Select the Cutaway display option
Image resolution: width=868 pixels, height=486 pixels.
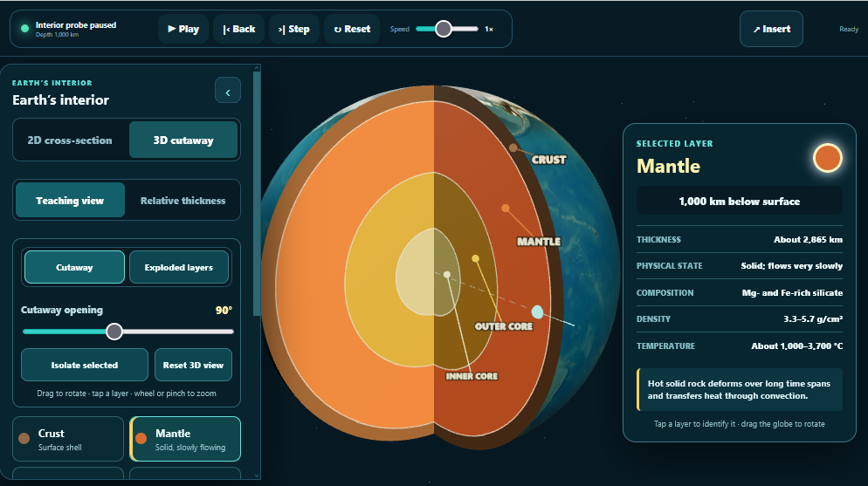[x=74, y=268]
